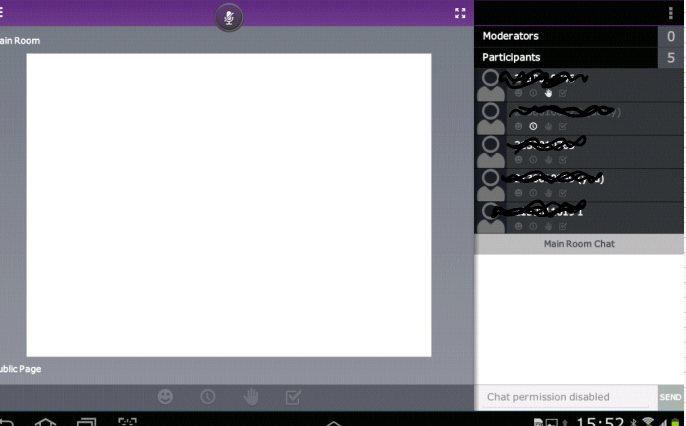Tap the Android home navigation button
The image size is (686, 426).
click(46, 422)
